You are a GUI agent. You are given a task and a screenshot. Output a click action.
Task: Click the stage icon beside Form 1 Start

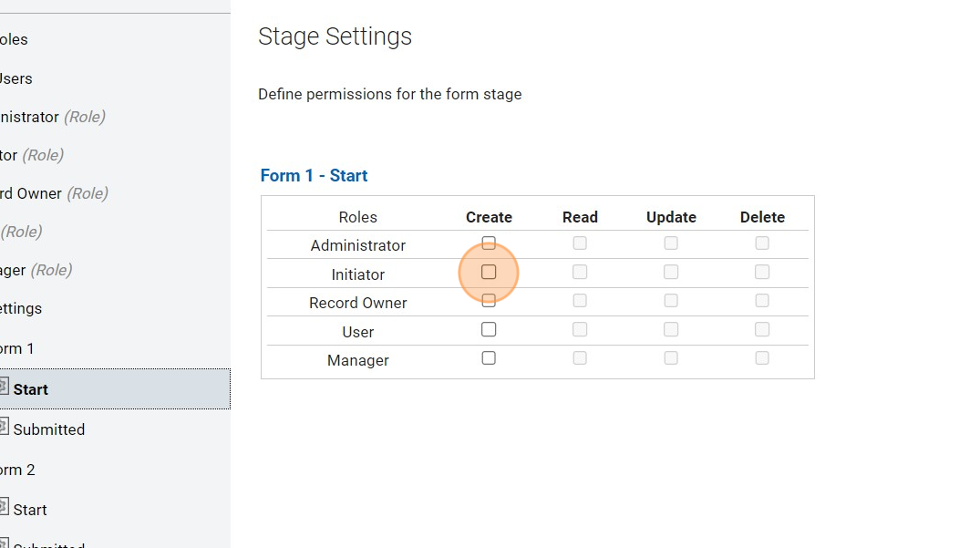4,388
